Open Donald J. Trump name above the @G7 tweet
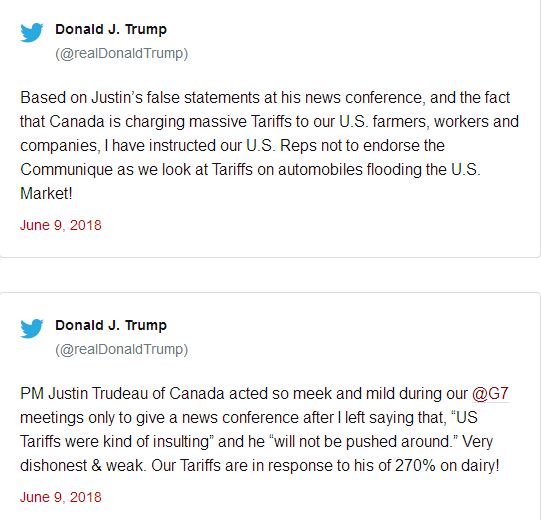 pyautogui.click(x=111, y=325)
